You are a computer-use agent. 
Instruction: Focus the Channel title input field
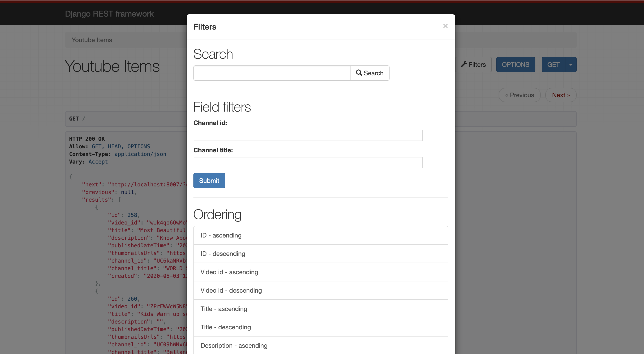[308, 162]
